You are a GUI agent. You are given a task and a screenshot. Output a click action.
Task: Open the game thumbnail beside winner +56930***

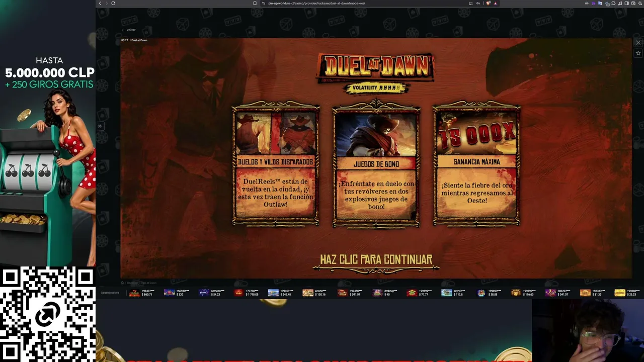[x=169, y=293]
